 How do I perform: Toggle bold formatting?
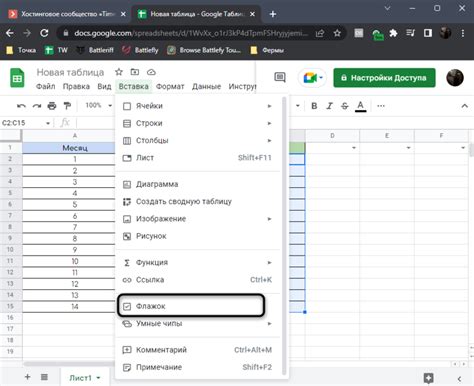tap(314, 106)
